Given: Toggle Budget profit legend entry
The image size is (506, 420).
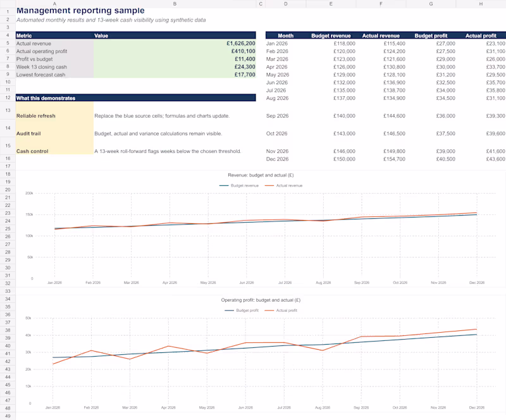Looking at the screenshot, I should [242, 310].
